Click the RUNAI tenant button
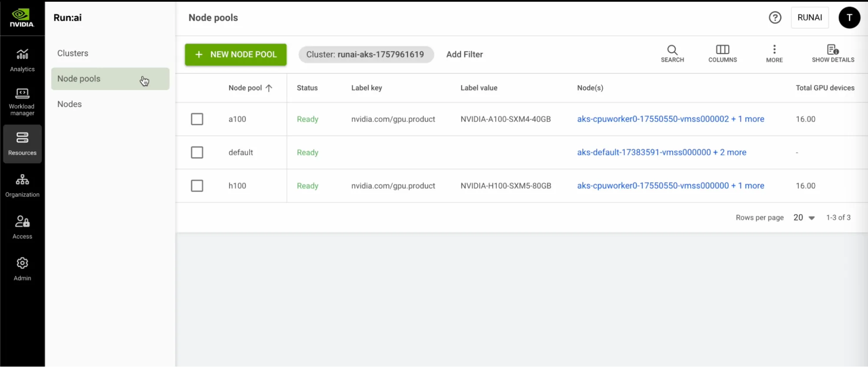 point(809,18)
